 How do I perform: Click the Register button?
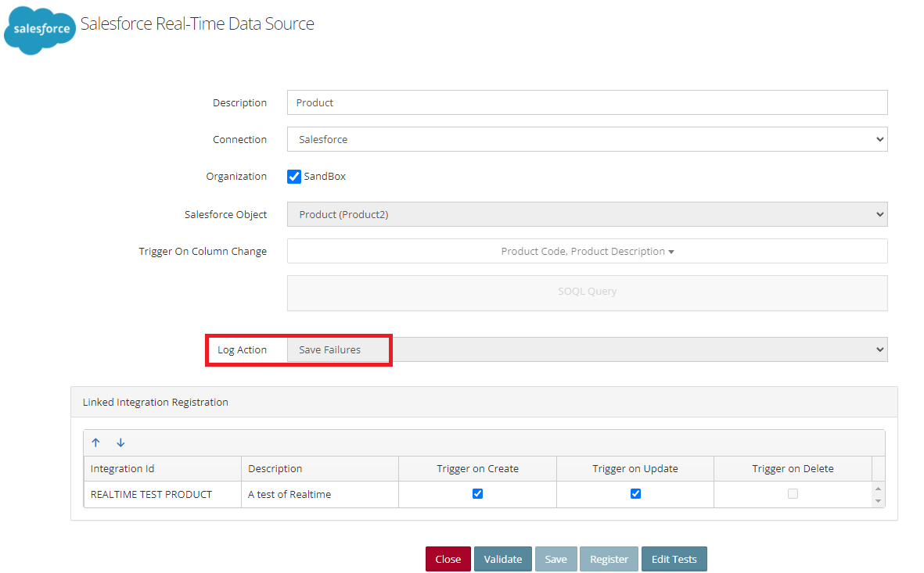click(x=609, y=559)
